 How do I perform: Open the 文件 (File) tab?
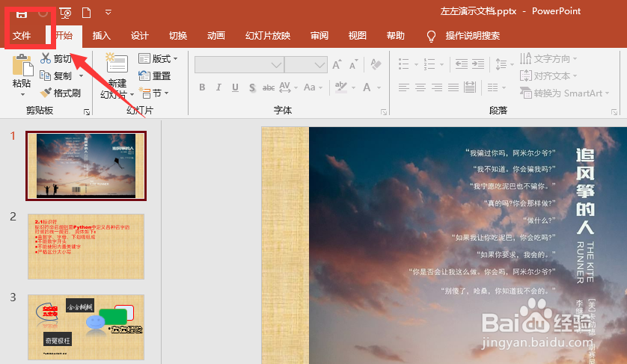tap(22, 36)
